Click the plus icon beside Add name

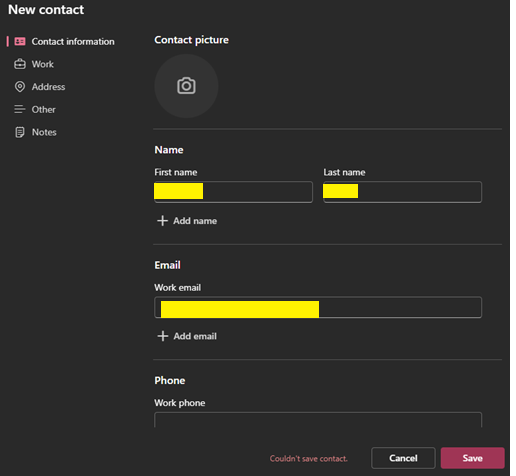pos(162,221)
